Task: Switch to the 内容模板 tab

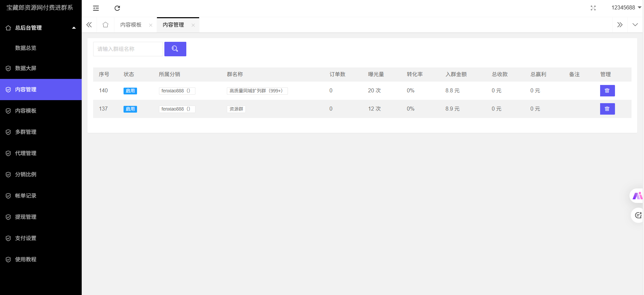Action: pos(131,25)
